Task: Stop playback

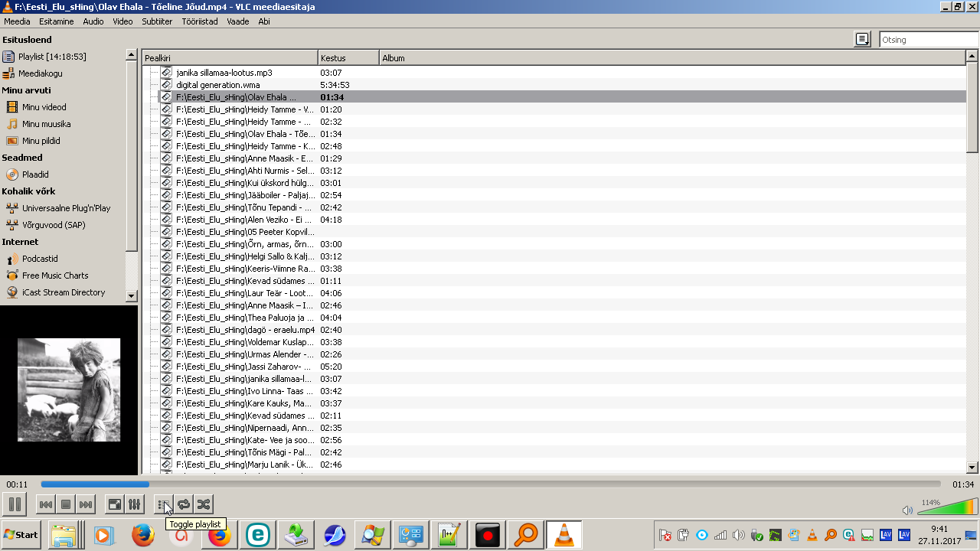Action: pyautogui.click(x=66, y=504)
